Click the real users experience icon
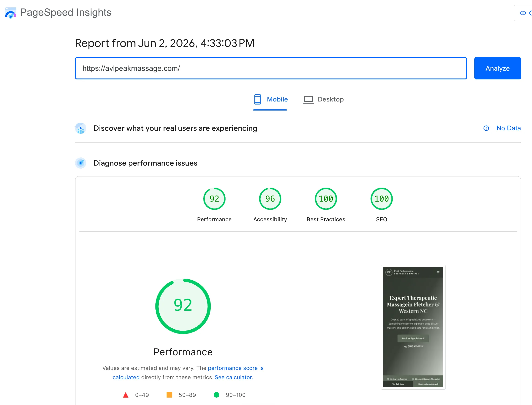532x405 pixels. (x=81, y=128)
